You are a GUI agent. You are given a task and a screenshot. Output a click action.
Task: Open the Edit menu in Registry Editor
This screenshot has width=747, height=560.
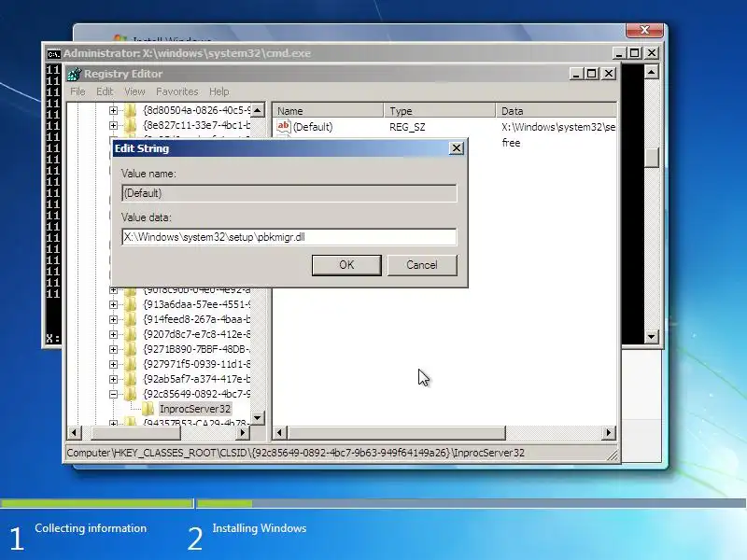point(105,91)
